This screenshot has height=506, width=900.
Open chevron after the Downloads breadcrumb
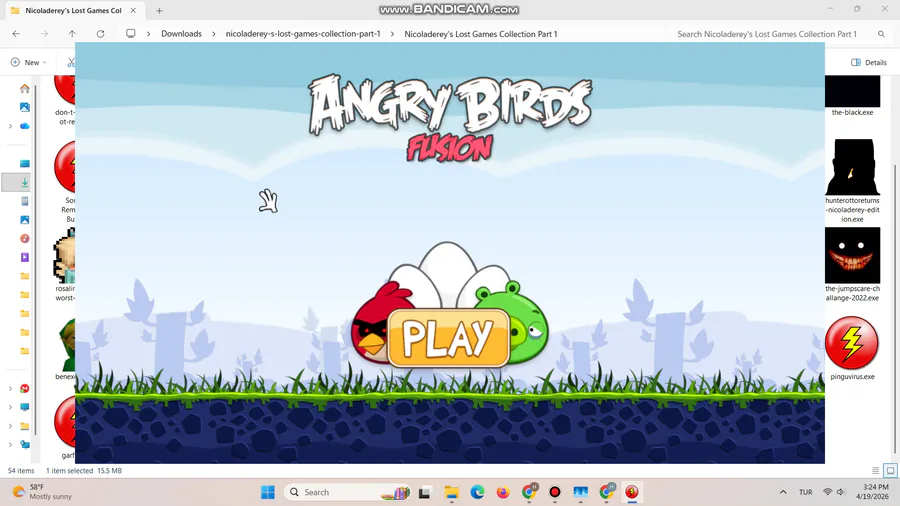(214, 34)
